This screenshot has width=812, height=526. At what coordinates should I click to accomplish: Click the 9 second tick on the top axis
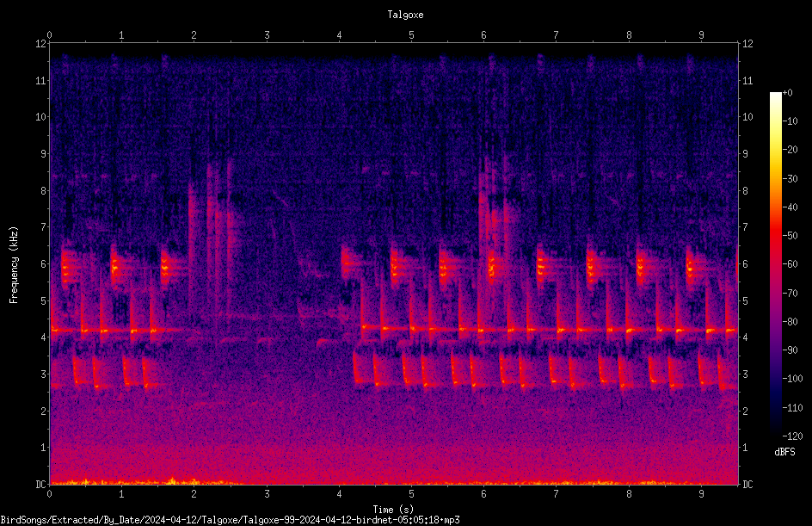tap(701, 34)
